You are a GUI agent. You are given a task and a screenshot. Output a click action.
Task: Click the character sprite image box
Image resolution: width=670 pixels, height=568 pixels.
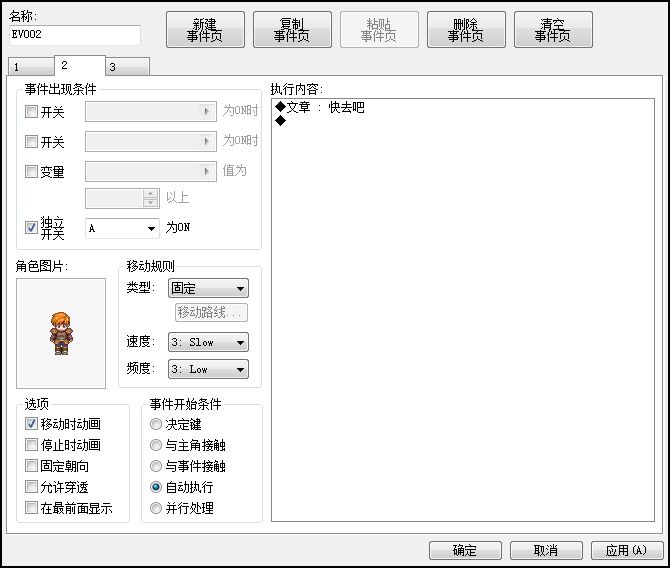point(61,333)
